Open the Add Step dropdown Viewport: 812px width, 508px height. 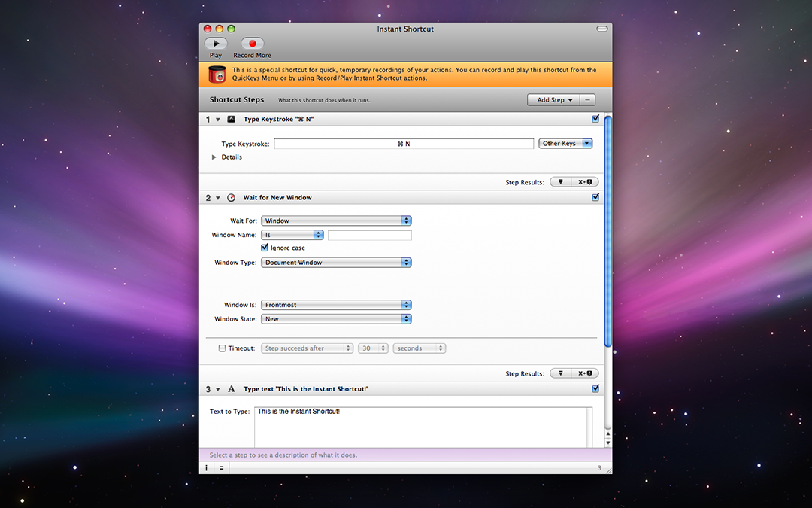[x=553, y=99]
